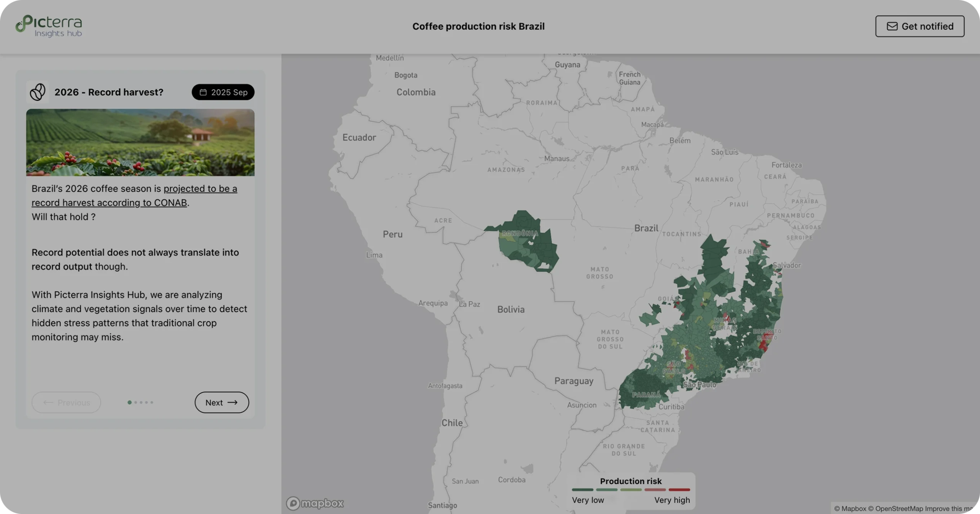Jump to the last story pagination dot
Image resolution: width=980 pixels, height=514 pixels.
pos(152,402)
